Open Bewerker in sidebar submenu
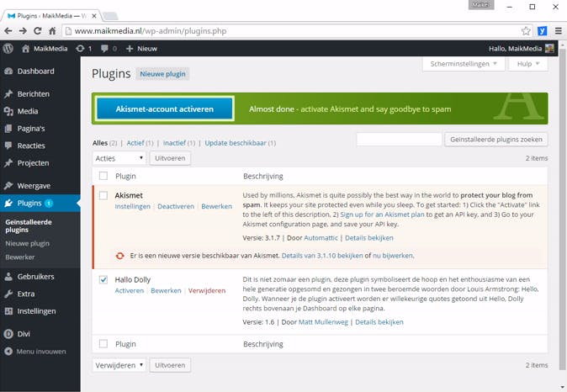567x392 pixels. pos(20,257)
